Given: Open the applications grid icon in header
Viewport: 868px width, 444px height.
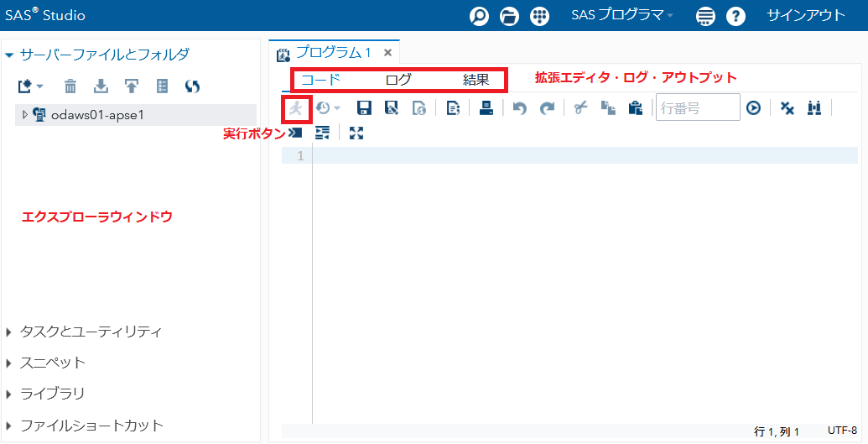Looking at the screenshot, I should [540, 16].
